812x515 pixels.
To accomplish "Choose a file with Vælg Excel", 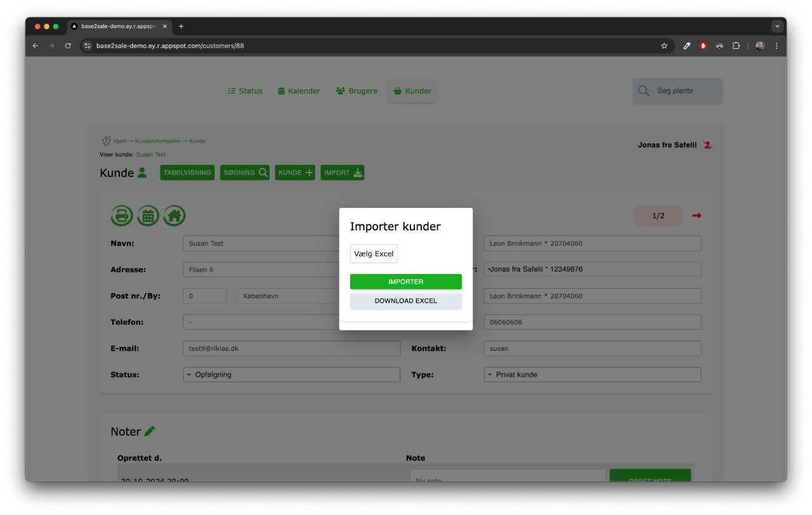I will click(x=374, y=254).
